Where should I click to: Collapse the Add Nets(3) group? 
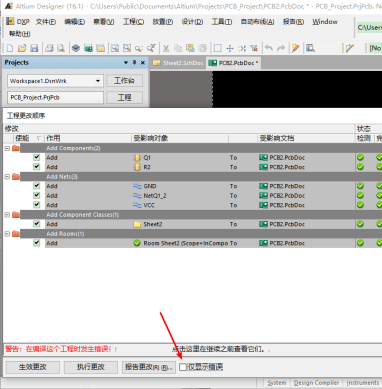[x=7, y=177]
